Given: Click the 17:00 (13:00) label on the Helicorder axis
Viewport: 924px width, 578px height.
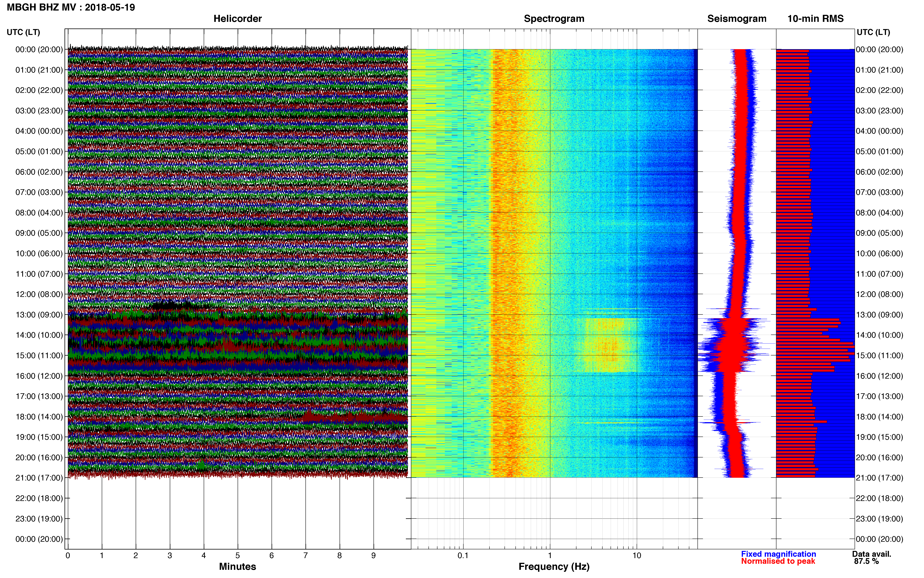Looking at the screenshot, I should 39,396.
